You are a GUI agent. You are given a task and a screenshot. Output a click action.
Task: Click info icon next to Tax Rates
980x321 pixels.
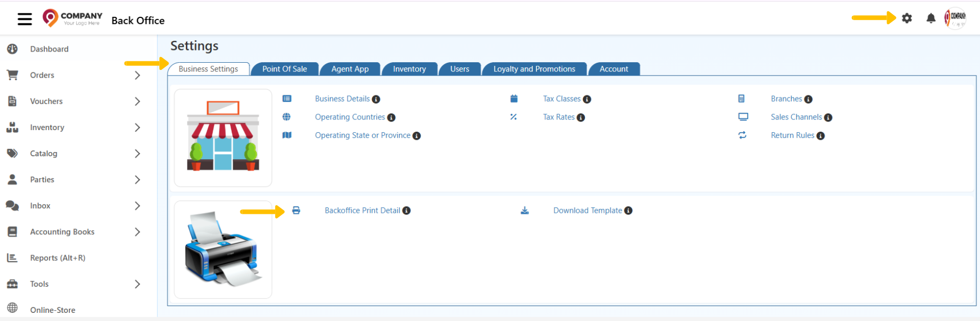pos(581,117)
